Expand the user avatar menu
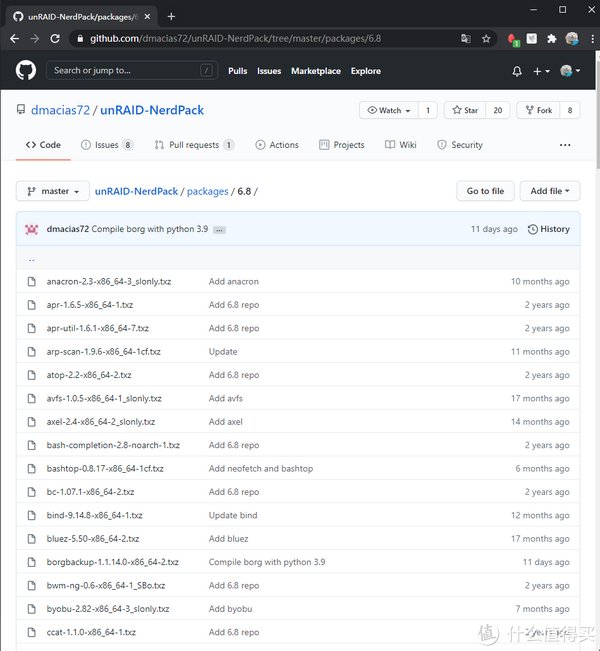The image size is (600, 651). 570,71
